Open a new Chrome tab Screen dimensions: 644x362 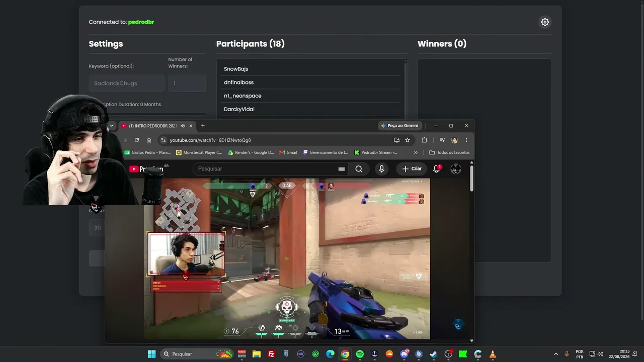pos(203,126)
